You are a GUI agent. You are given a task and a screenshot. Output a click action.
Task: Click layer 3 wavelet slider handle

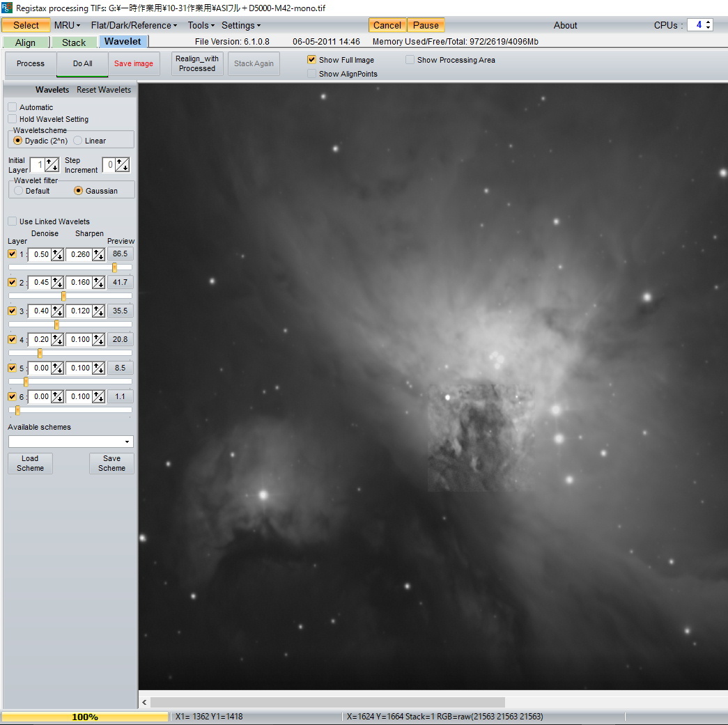point(56,325)
